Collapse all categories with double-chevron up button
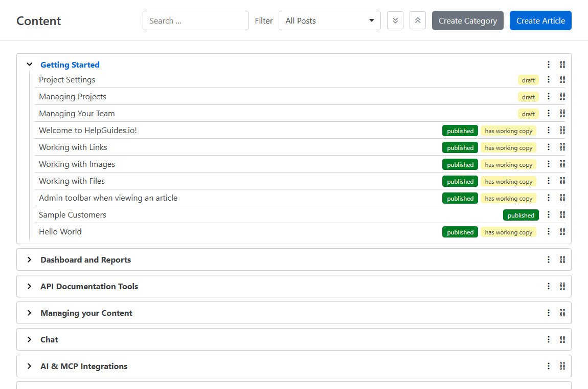Screen dimensions: 588x389 point(418,20)
